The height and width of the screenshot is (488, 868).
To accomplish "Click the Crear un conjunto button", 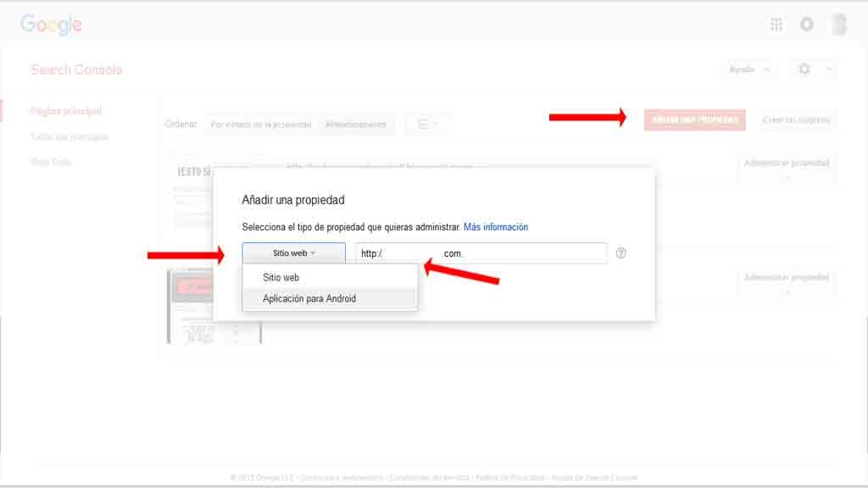I will (796, 119).
